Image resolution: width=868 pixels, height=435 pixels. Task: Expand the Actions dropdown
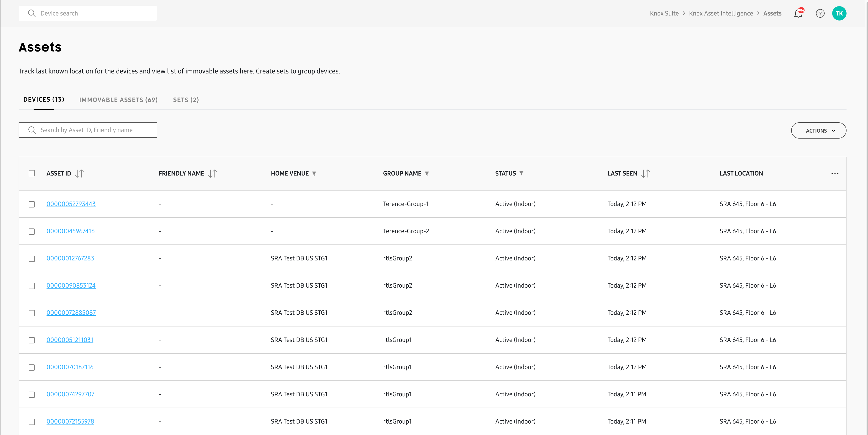point(818,130)
